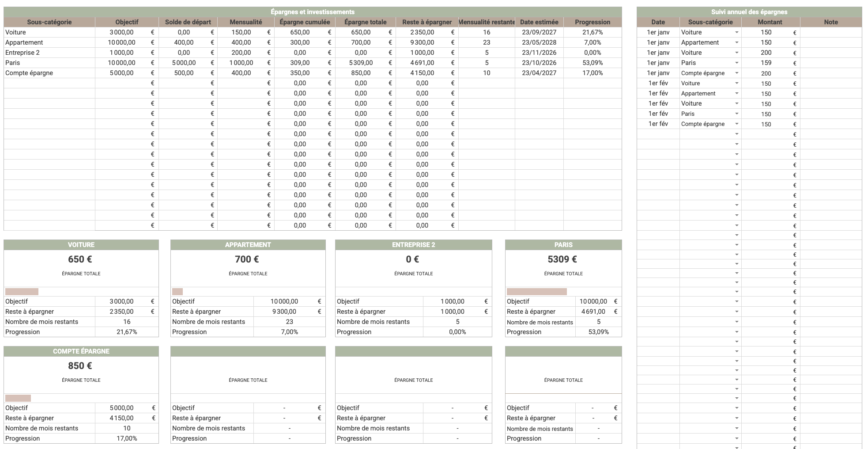Click the estimated date 23/10/2026
This screenshot has width=868, height=449.
[x=539, y=63]
